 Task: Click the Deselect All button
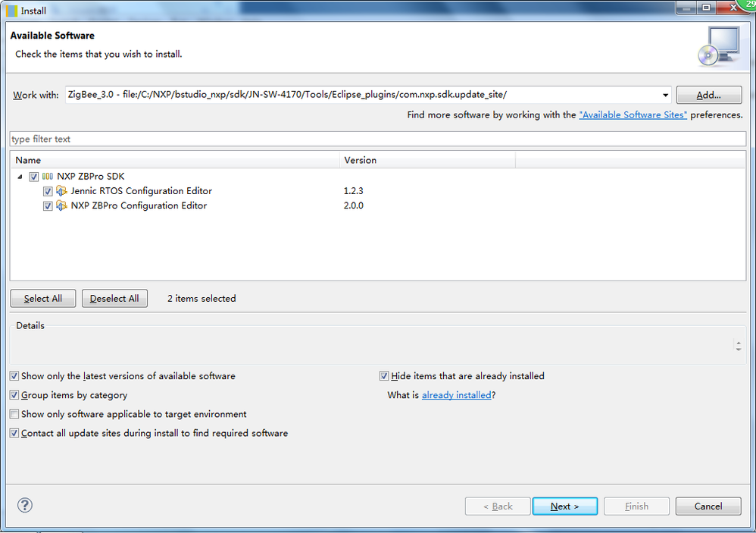tap(114, 299)
